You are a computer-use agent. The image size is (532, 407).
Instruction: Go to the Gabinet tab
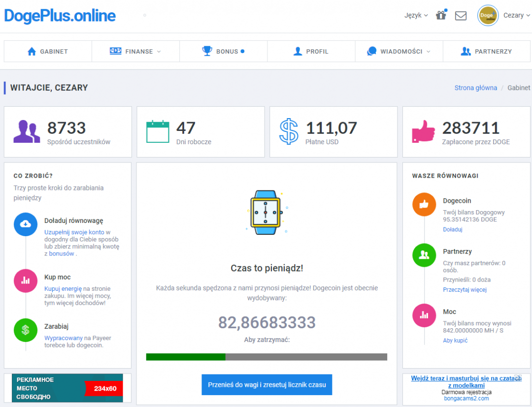click(48, 51)
